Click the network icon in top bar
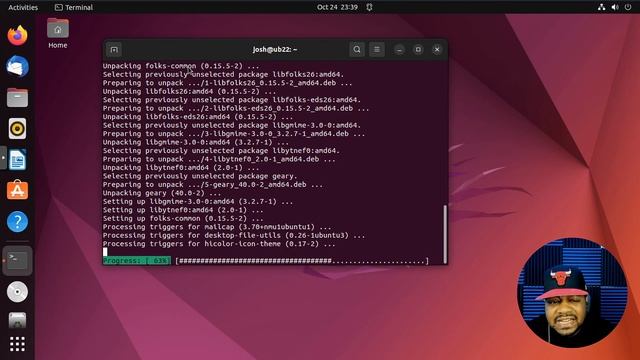The width and height of the screenshot is (640, 360). [601, 7]
